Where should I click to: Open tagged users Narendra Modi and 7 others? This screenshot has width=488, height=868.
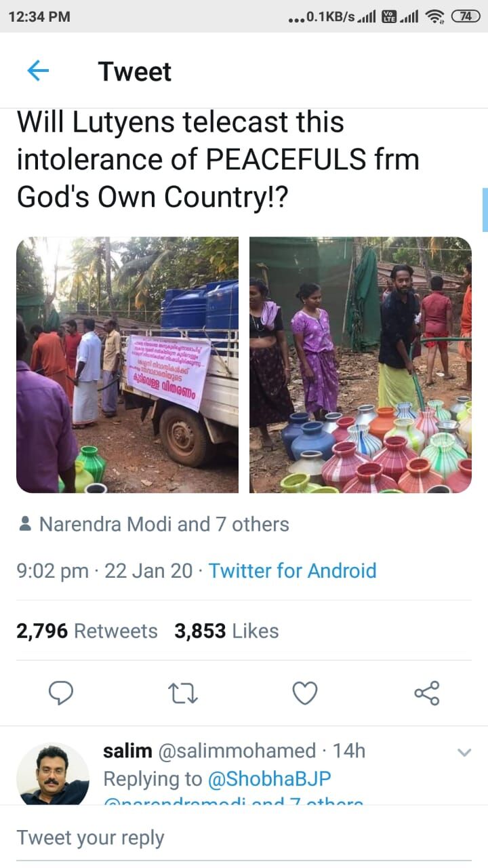(x=164, y=524)
